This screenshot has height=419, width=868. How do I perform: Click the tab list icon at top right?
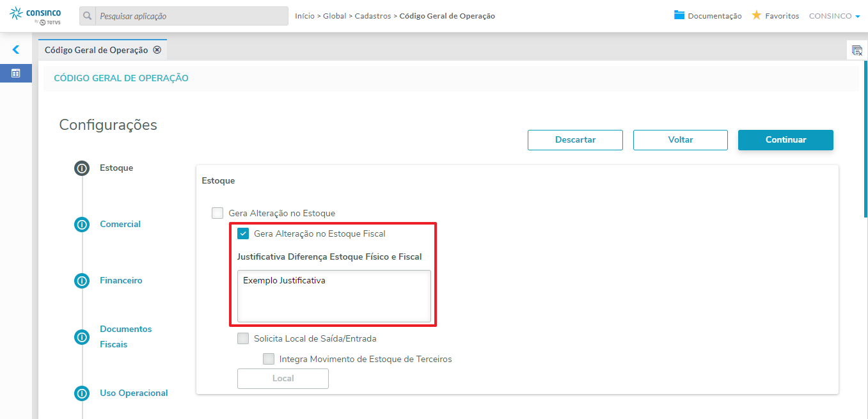coord(856,51)
